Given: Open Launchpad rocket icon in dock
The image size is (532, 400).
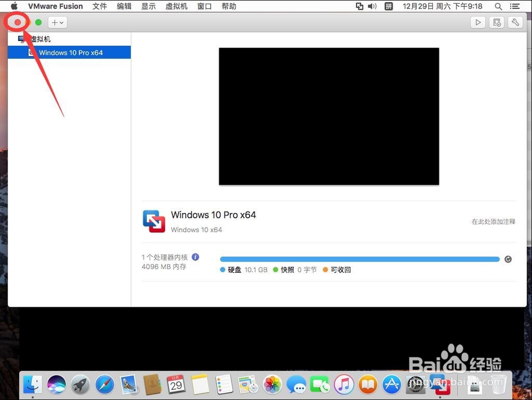Looking at the screenshot, I should click(x=80, y=385).
